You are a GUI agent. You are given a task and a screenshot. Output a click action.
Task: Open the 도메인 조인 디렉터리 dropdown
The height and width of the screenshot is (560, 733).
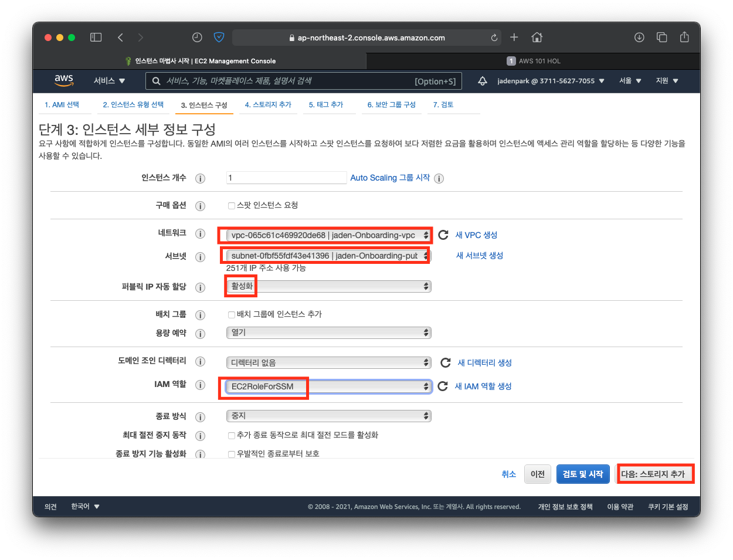point(328,362)
